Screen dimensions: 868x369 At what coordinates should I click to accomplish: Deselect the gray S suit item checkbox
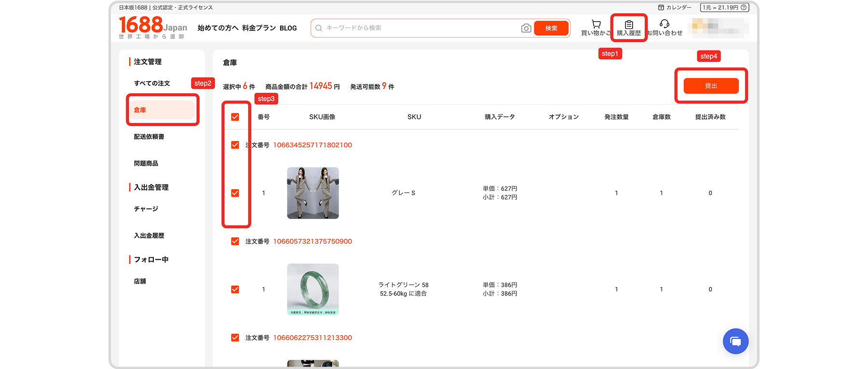[235, 193]
